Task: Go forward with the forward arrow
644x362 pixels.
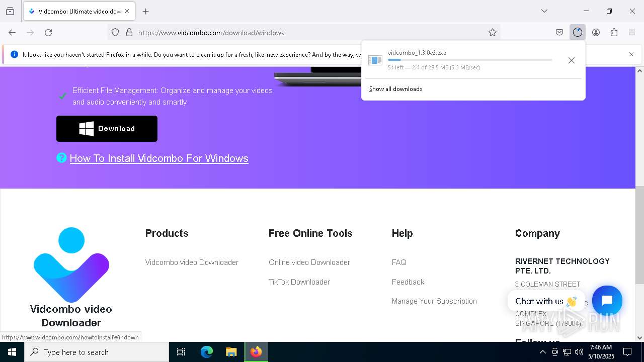Action: [30, 33]
